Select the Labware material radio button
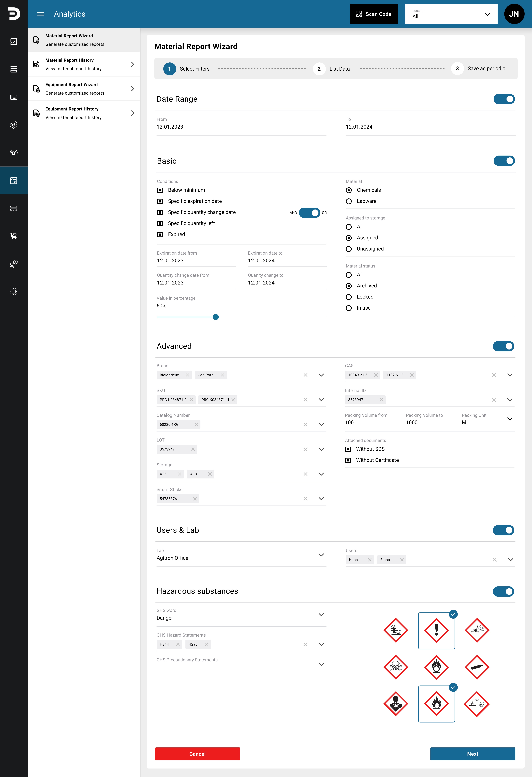This screenshot has height=777, width=532. coord(349,201)
